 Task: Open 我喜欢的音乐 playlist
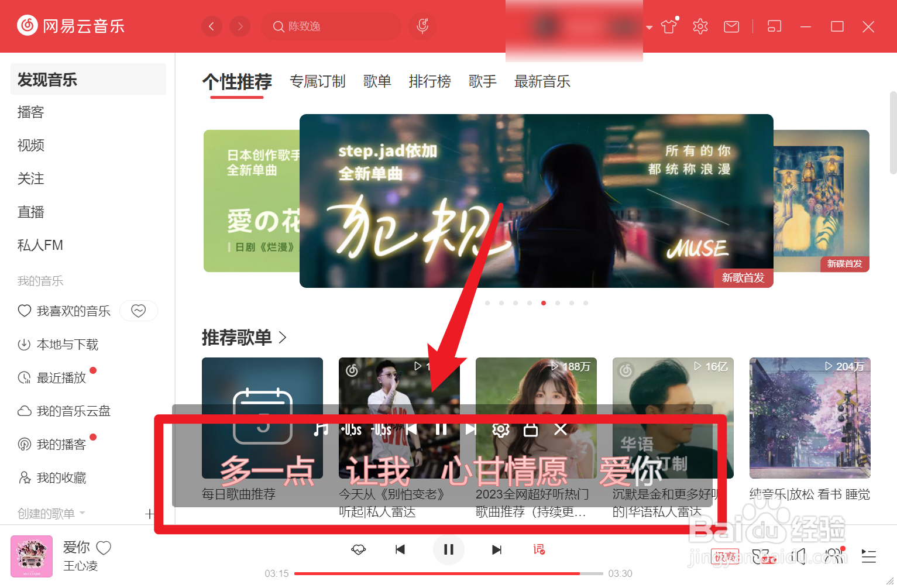(64, 311)
